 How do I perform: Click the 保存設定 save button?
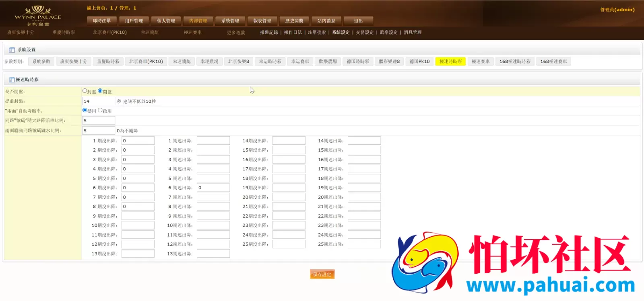(x=322, y=274)
